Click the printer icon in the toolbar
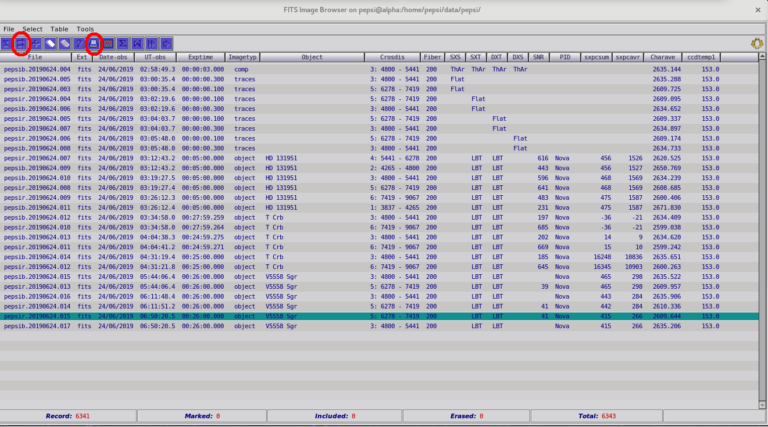Viewport: 768px width, 427px height. (x=93, y=44)
